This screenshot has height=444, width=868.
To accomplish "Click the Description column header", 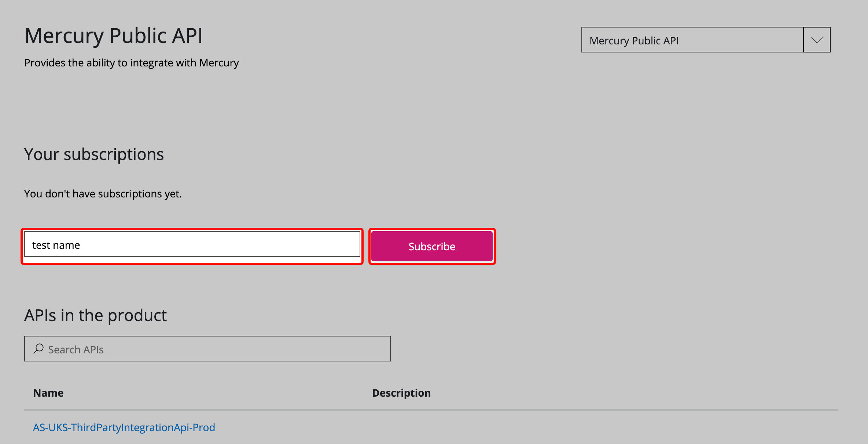I will coord(401,393).
